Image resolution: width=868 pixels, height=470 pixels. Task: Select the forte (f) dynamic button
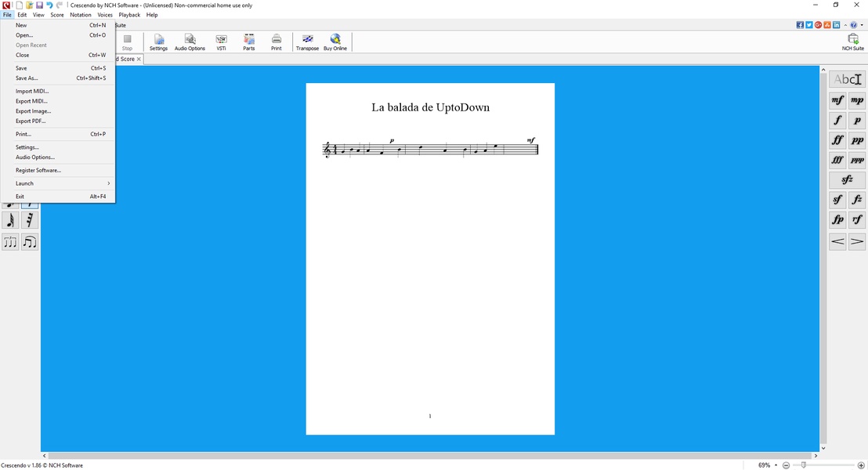tap(837, 120)
